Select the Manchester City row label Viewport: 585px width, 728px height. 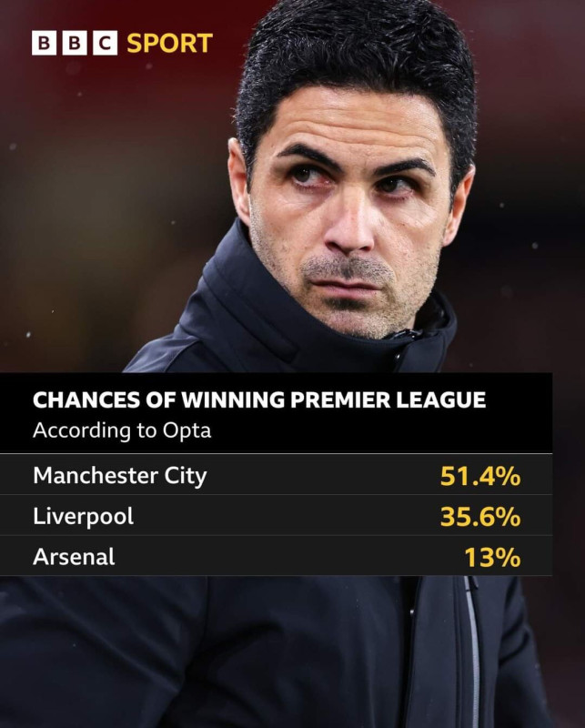pyautogui.click(x=120, y=476)
